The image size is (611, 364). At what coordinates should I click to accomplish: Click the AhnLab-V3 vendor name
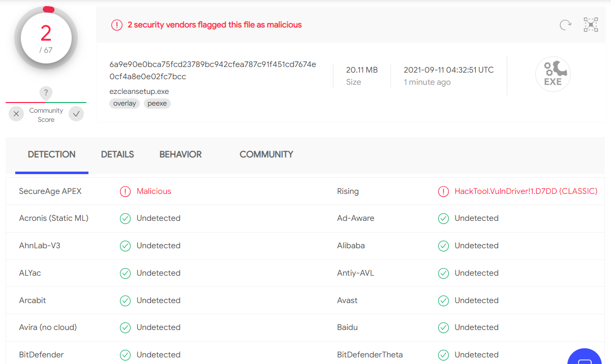click(x=40, y=246)
